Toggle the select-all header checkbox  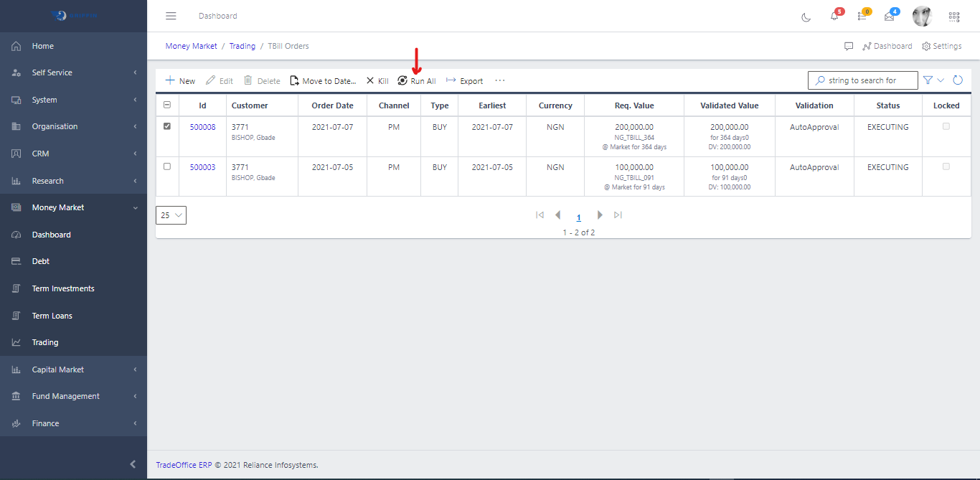pyautogui.click(x=167, y=105)
